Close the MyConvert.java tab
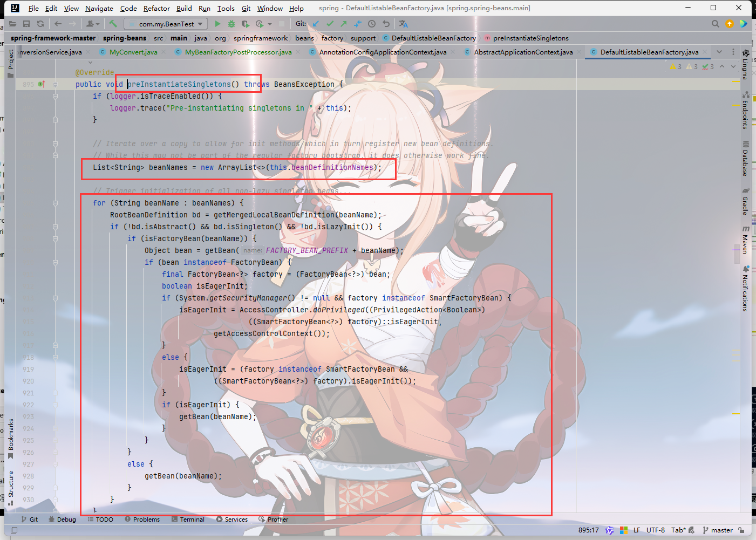 [x=164, y=52]
